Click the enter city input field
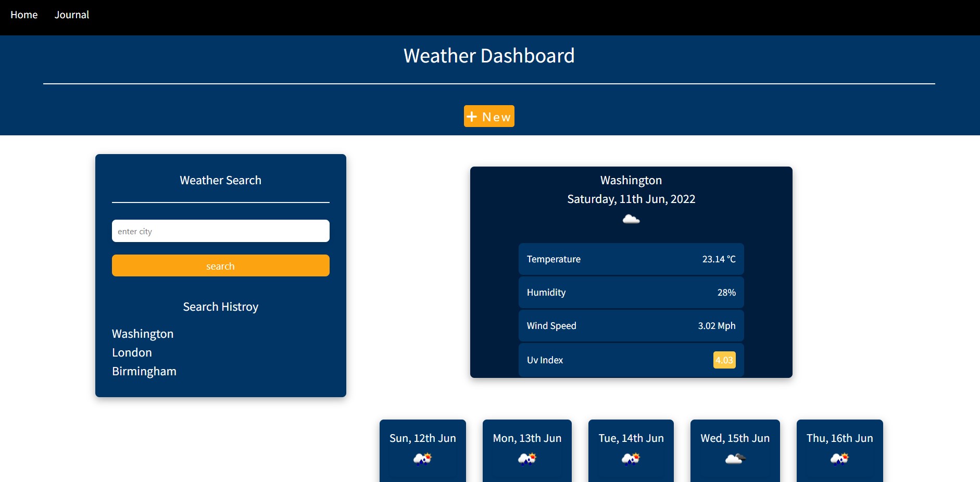Viewport: 980px width, 482px height. point(220,231)
